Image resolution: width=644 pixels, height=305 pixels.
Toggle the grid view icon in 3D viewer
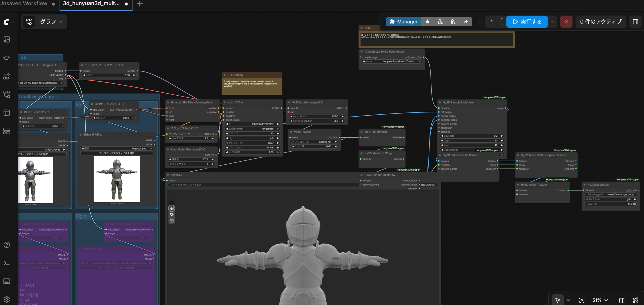tap(172, 208)
